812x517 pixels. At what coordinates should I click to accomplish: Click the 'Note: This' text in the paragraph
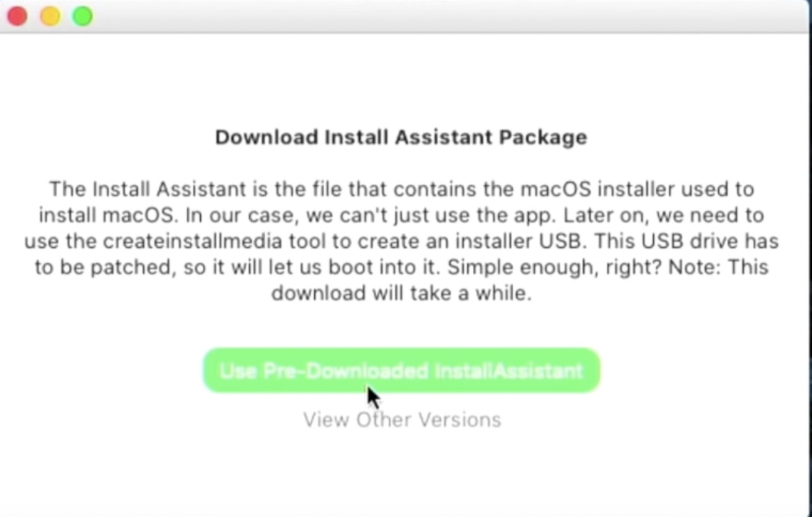[718, 268]
